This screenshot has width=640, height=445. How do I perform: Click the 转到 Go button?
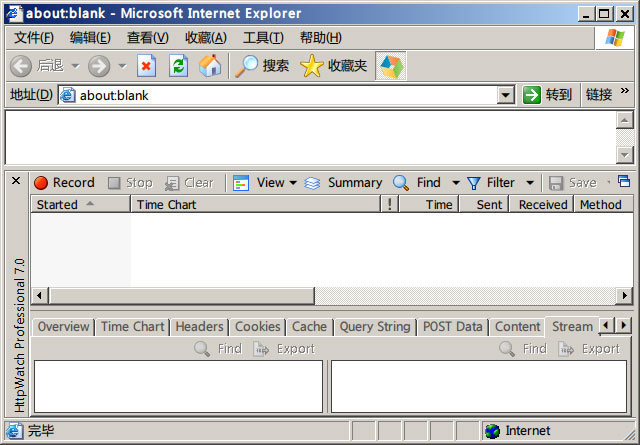click(548, 96)
